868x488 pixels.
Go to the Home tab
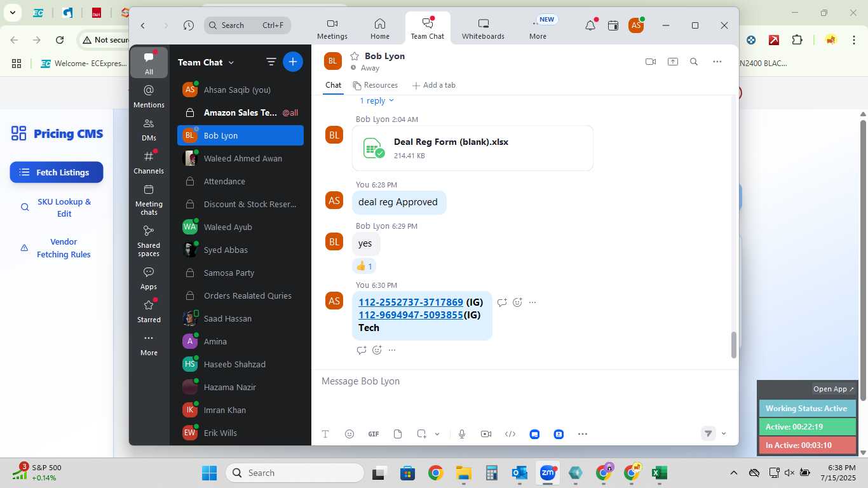pyautogui.click(x=380, y=29)
